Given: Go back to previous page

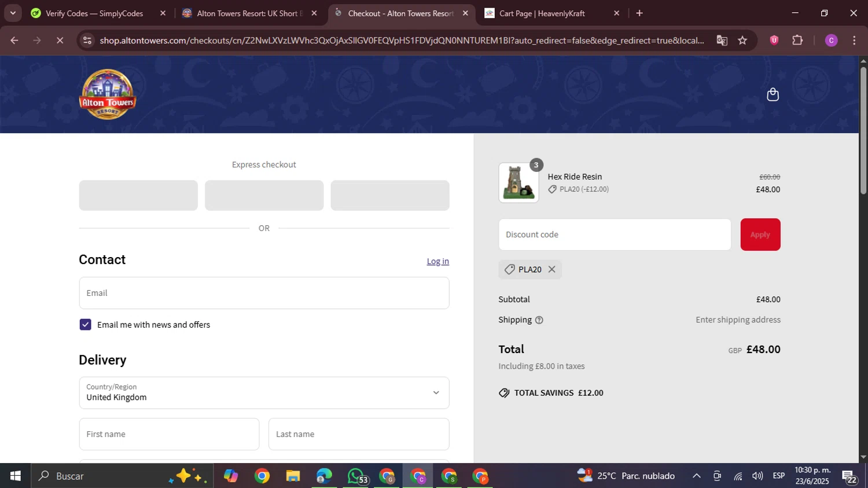Looking at the screenshot, I should (14, 40).
